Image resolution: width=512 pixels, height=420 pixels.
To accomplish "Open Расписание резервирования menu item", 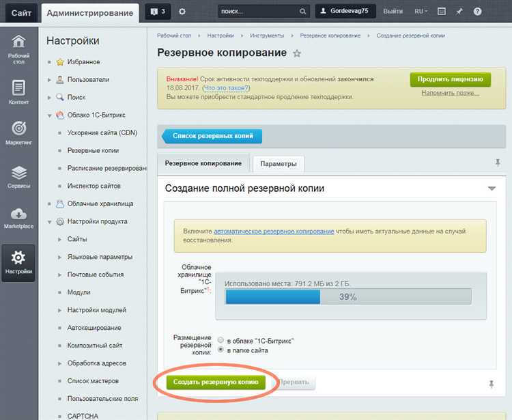I will pos(107,168).
